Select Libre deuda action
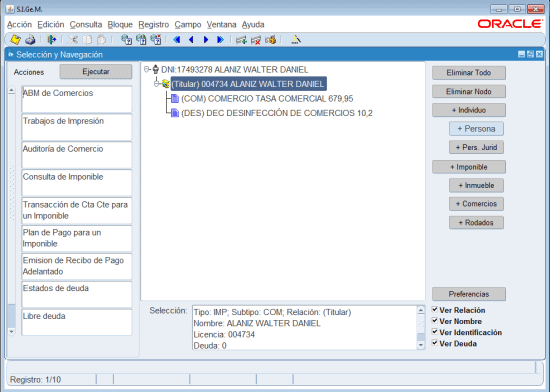Image resolution: width=550 pixels, height=392 pixels. tap(76, 322)
